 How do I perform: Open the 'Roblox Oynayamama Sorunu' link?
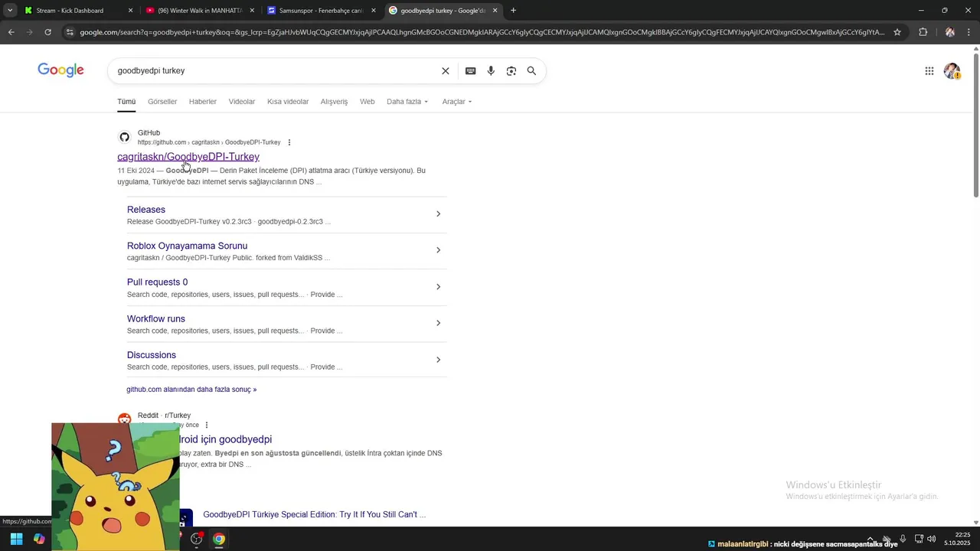point(187,246)
